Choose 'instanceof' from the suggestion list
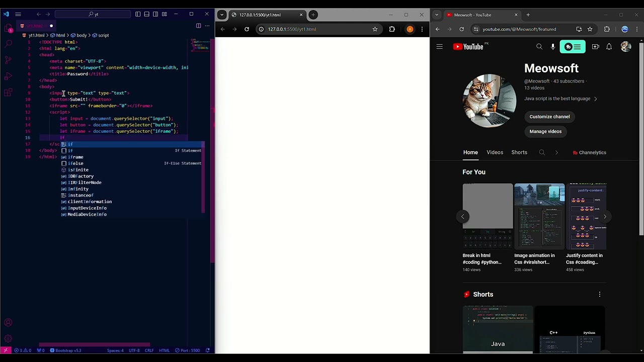 (131, 195)
